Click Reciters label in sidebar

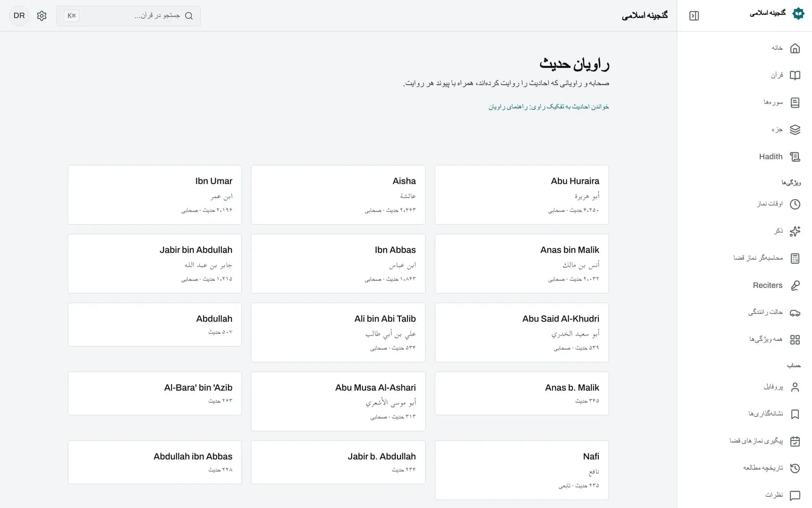tap(767, 285)
